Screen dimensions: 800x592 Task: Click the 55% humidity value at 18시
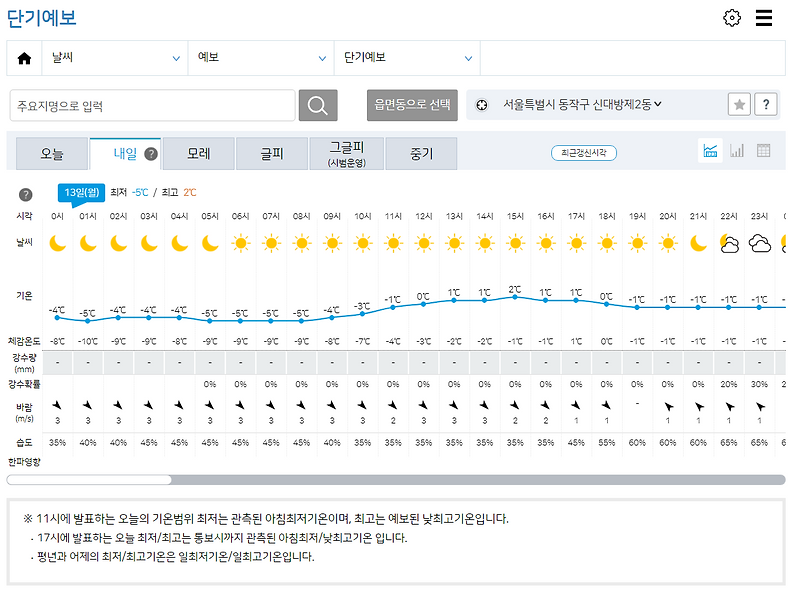(607, 442)
